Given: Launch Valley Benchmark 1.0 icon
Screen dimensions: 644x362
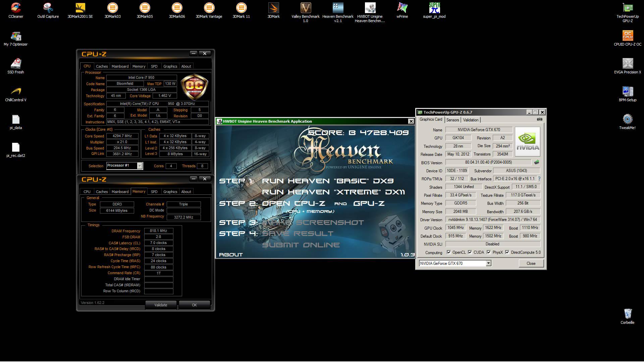Looking at the screenshot, I should [x=306, y=12].
